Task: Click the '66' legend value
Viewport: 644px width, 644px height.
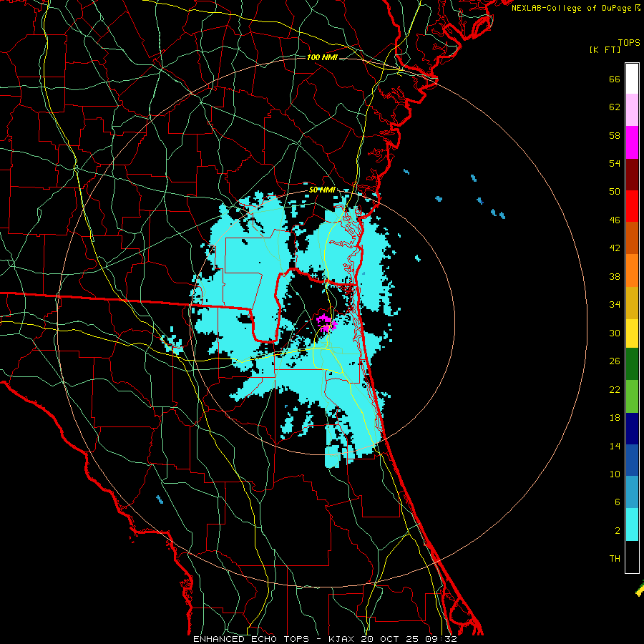Action: tap(615, 79)
